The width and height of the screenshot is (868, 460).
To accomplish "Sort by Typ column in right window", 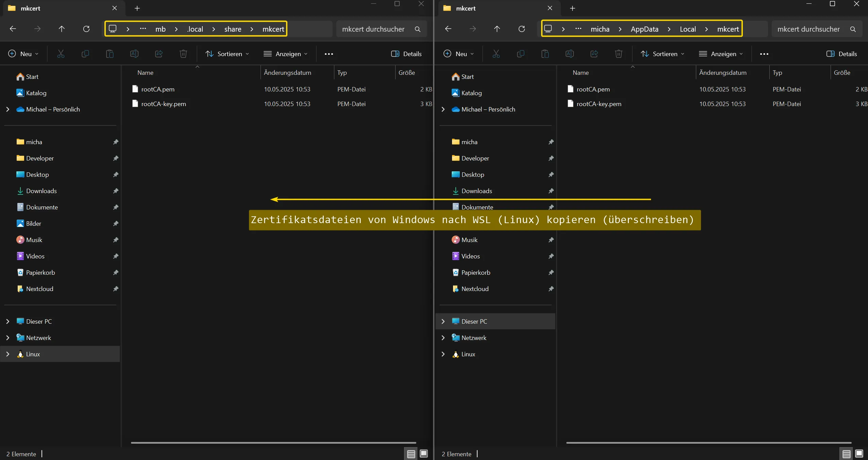I will click(778, 72).
